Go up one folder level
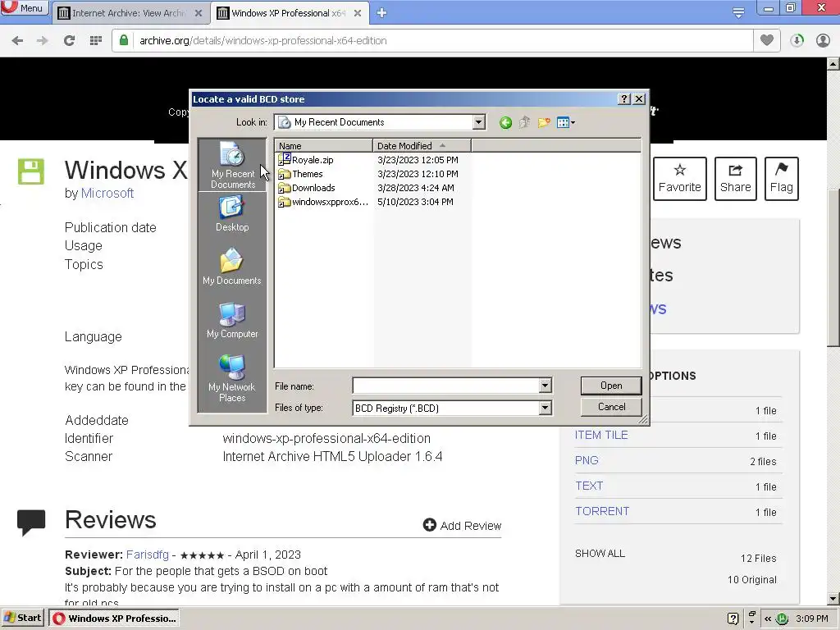 coord(524,123)
